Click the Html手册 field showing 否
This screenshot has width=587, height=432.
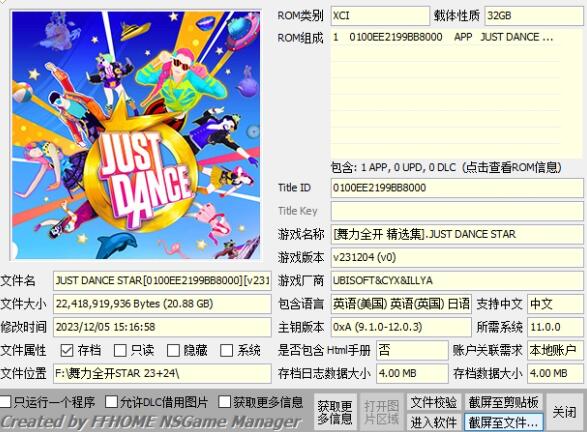point(412,350)
